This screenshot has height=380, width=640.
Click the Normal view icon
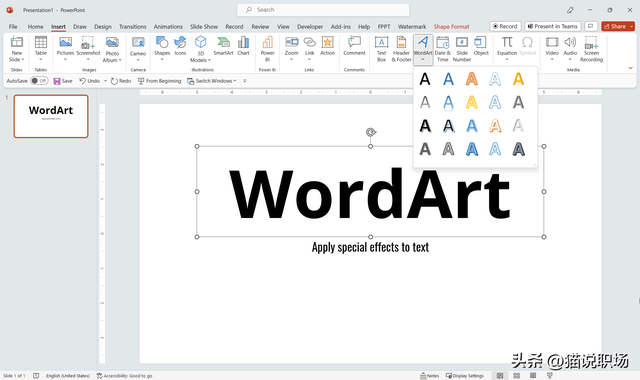point(500,376)
